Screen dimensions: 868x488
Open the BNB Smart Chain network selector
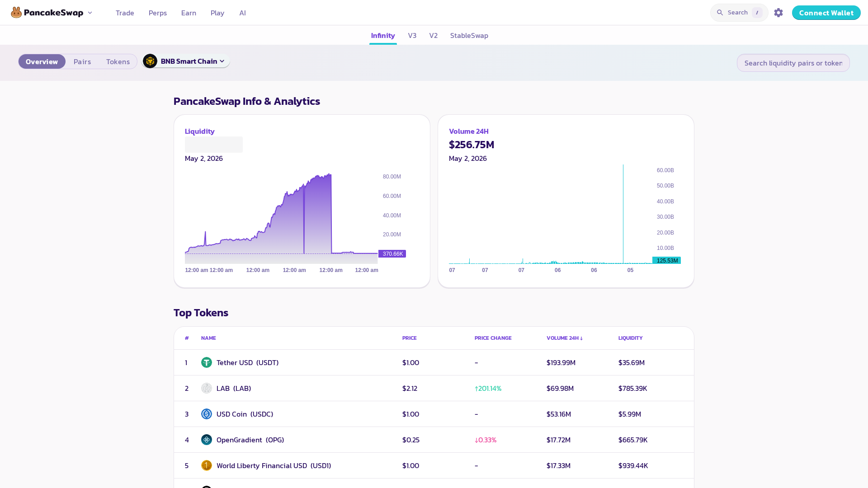[x=186, y=61]
